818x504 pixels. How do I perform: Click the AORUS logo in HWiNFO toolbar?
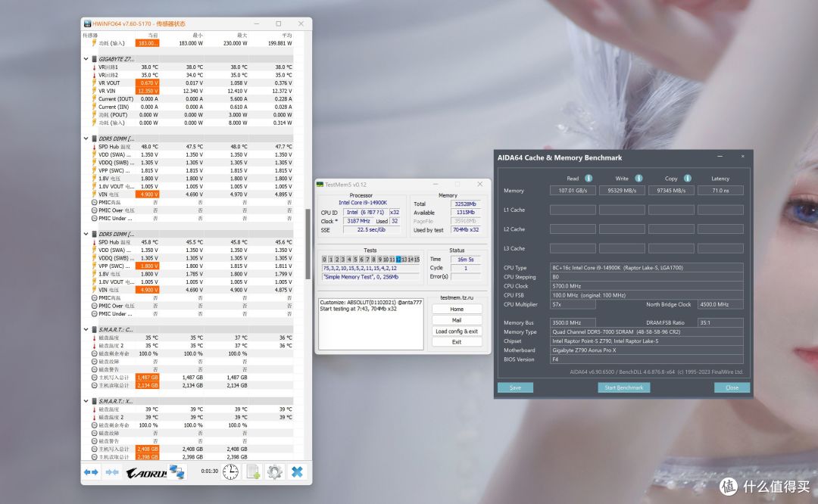pos(146,472)
